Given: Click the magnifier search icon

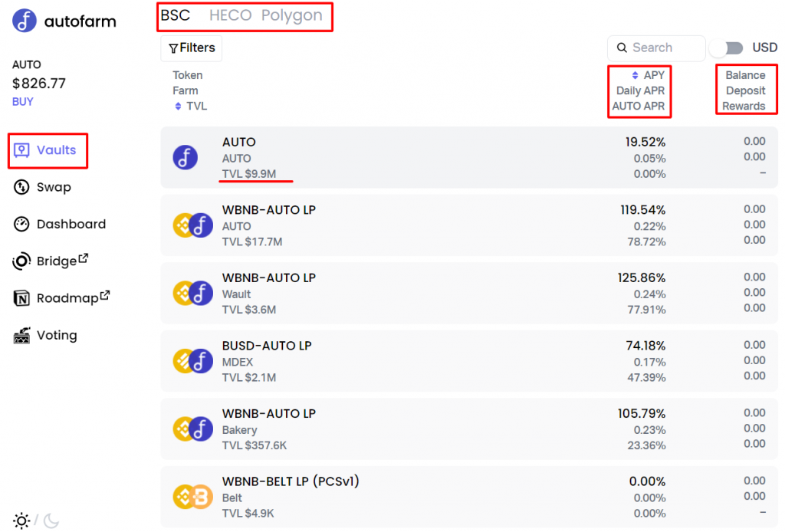Looking at the screenshot, I should pos(622,48).
